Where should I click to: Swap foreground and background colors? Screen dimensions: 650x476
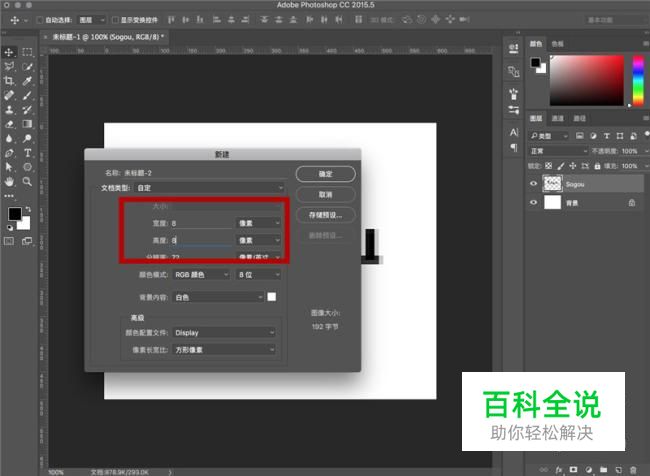[28, 209]
